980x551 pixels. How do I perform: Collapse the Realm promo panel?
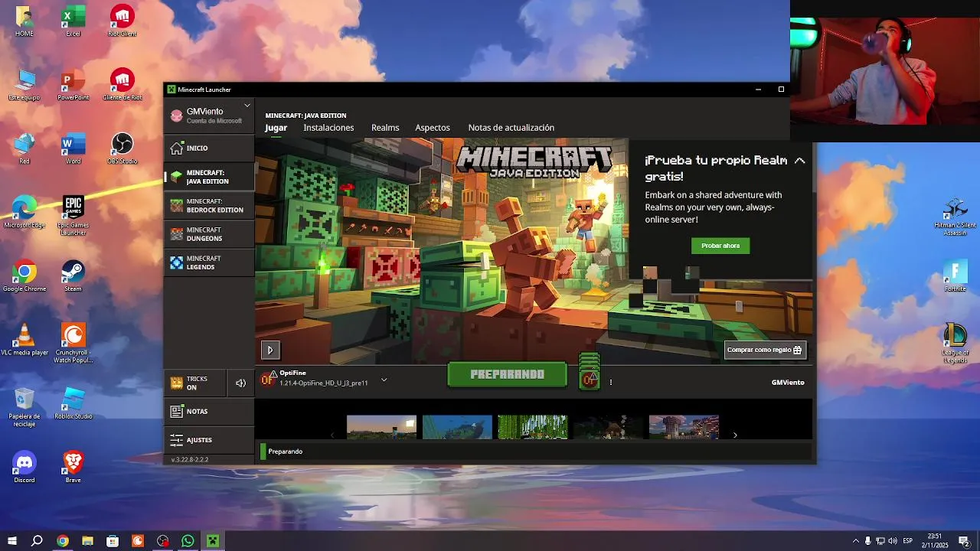click(799, 161)
